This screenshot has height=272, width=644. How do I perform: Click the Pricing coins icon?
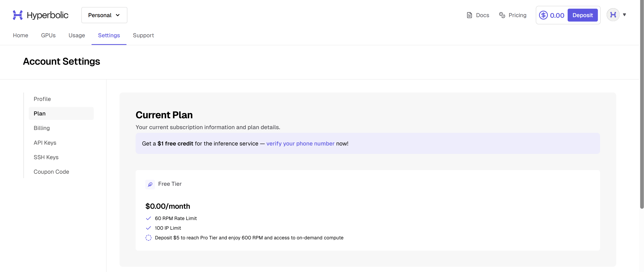tap(502, 15)
